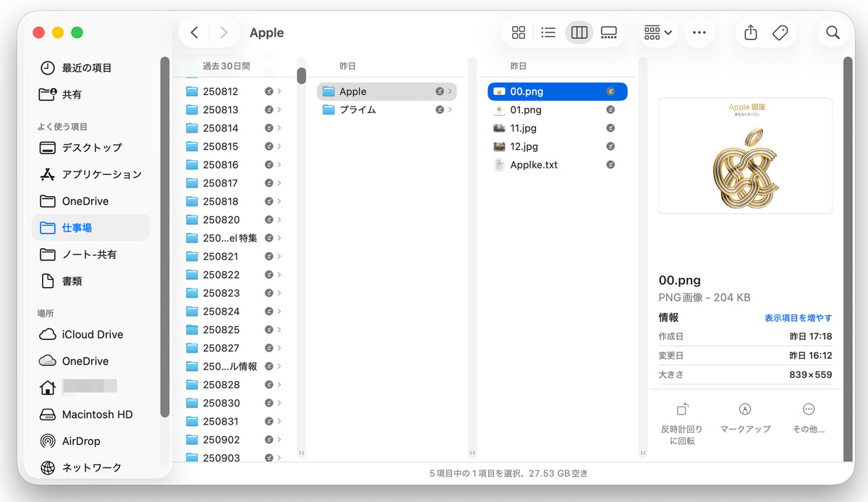868x502 pixels.
Task: Expand folder 250828 with its chevron
Action: 279,385
